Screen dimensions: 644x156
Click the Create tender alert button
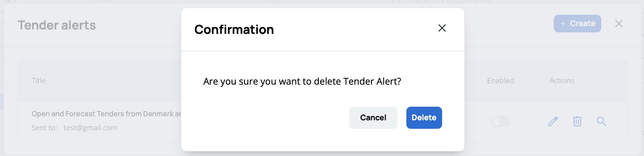coord(577,24)
